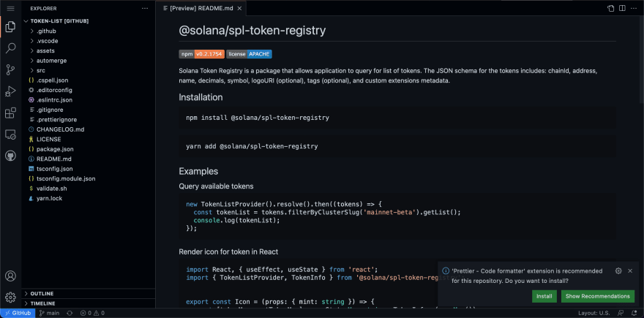Open Explorer views and more actions ellipsis

coord(145,8)
